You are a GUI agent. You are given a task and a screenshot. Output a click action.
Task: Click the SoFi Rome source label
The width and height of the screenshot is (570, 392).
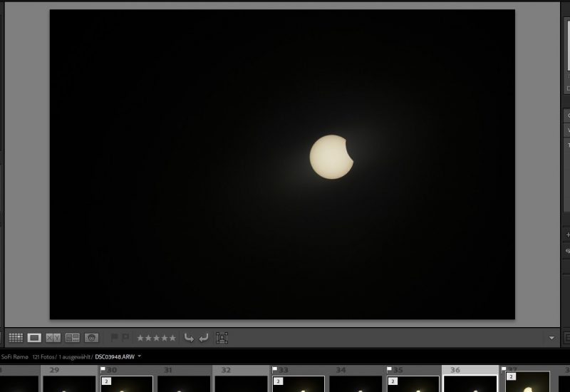click(x=14, y=356)
